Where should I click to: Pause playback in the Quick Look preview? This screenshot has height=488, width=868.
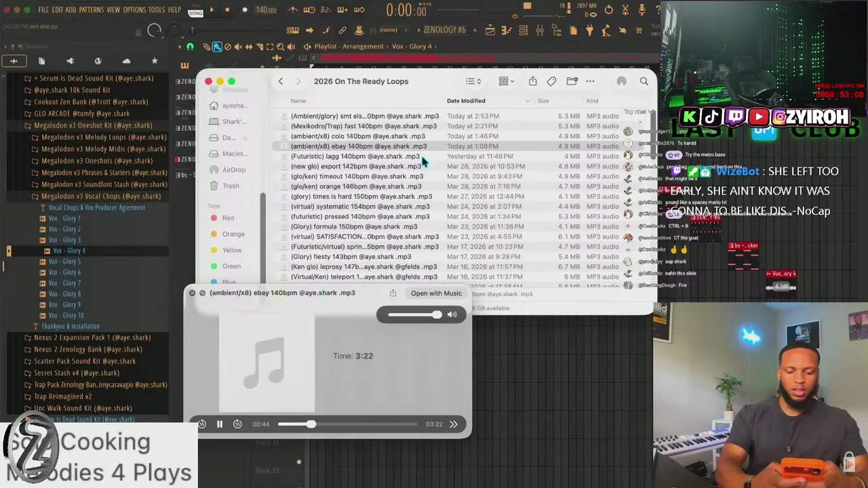click(220, 424)
